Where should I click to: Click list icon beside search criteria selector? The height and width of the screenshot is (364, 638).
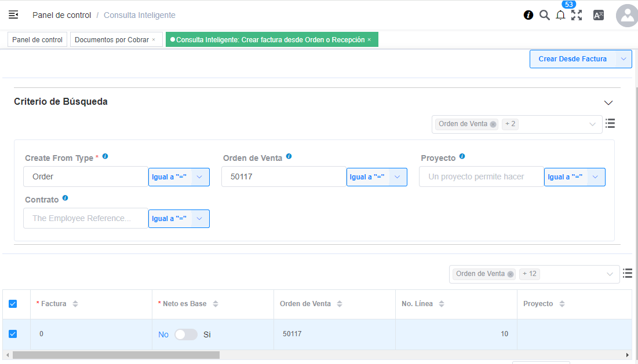tap(610, 123)
